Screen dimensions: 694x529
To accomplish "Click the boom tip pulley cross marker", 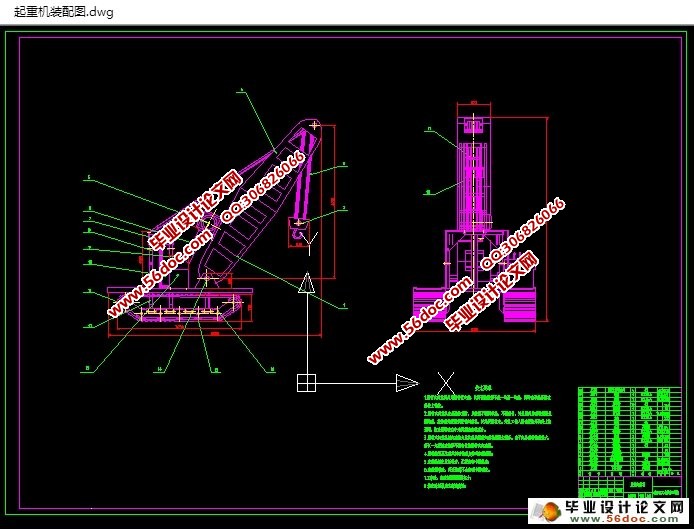I will tap(315, 125).
